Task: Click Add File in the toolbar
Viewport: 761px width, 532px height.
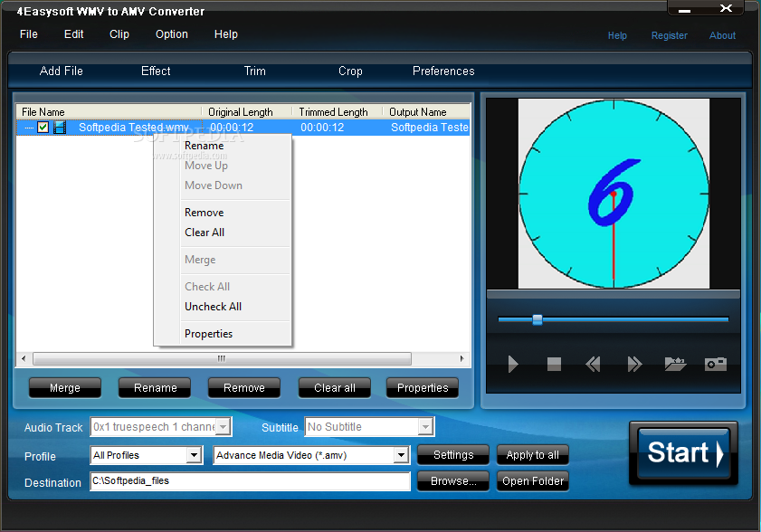Action: click(x=62, y=71)
